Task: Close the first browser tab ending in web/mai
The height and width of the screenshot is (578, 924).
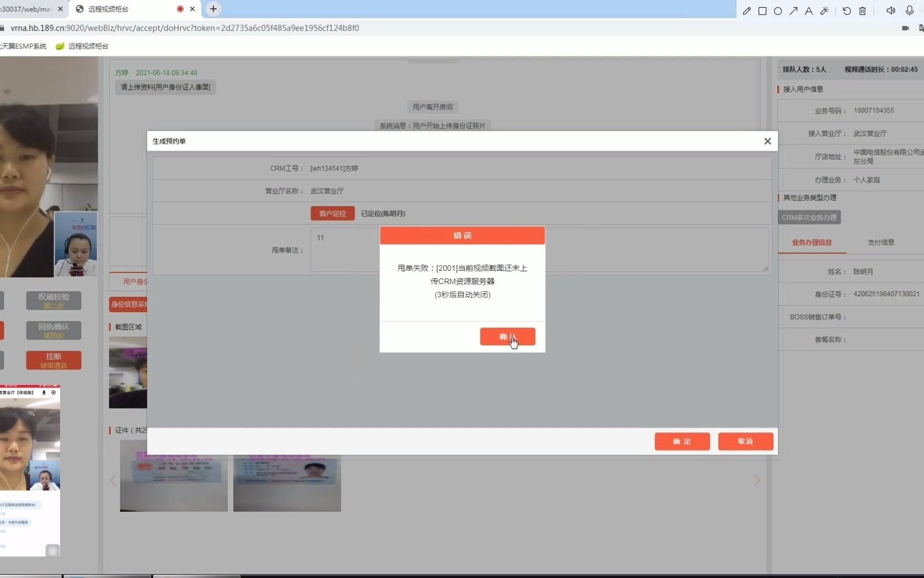Action: click(x=61, y=9)
